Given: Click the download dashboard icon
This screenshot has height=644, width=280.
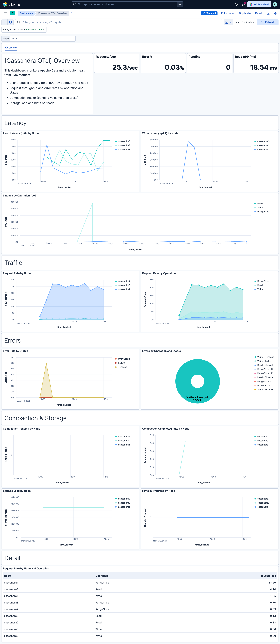Looking at the screenshot, I should pos(268,13).
